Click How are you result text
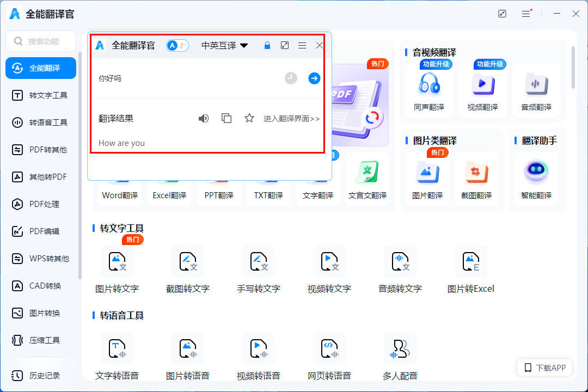The height and width of the screenshot is (392, 588). tap(121, 143)
